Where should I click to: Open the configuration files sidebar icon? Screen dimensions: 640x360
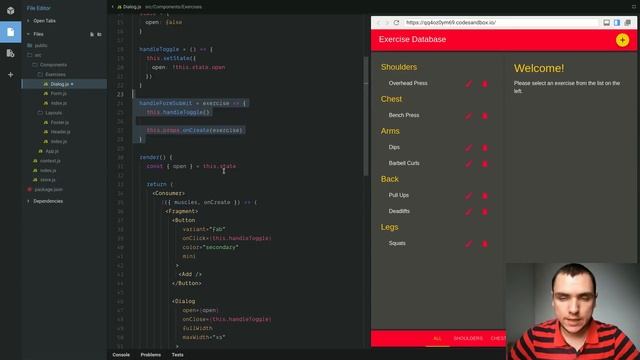(x=10, y=53)
